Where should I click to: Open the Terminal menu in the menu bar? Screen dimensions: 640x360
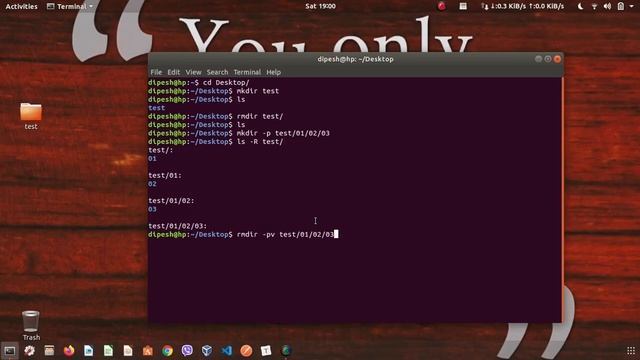tap(247, 72)
